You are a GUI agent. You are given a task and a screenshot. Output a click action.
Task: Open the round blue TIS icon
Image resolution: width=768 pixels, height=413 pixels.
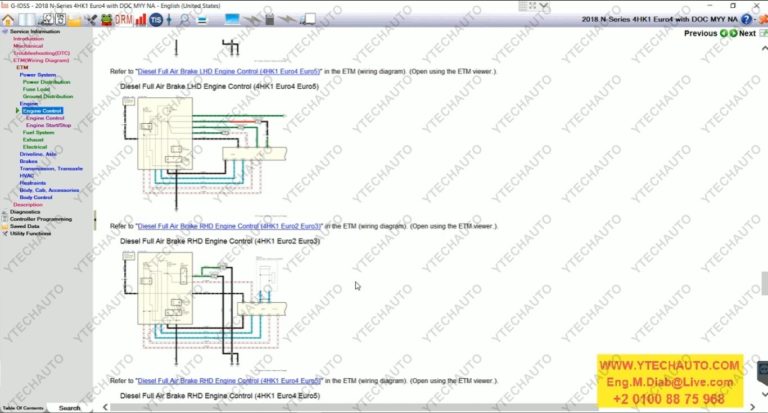tap(156, 20)
